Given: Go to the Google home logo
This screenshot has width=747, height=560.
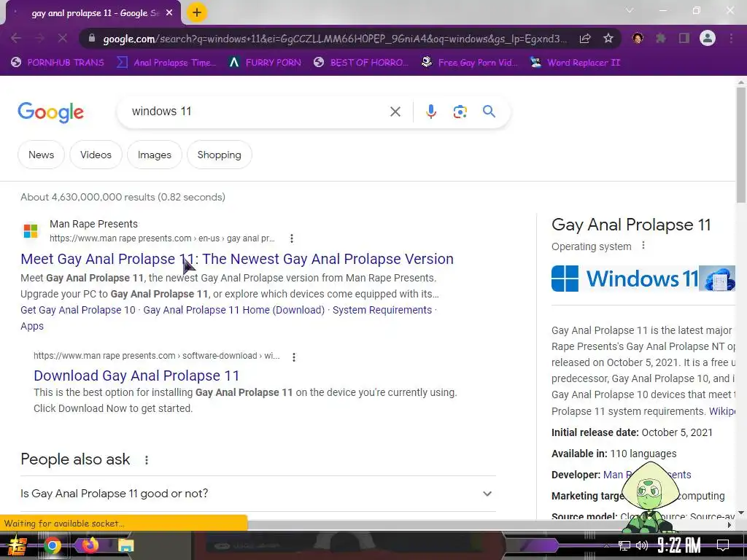Looking at the screenshot, I should pyautogui.click(x=50, y=112).
